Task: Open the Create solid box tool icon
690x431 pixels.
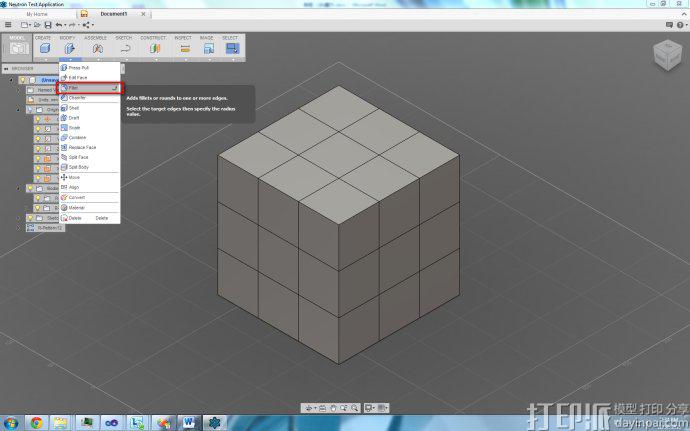Action: (x=45, y=48)
